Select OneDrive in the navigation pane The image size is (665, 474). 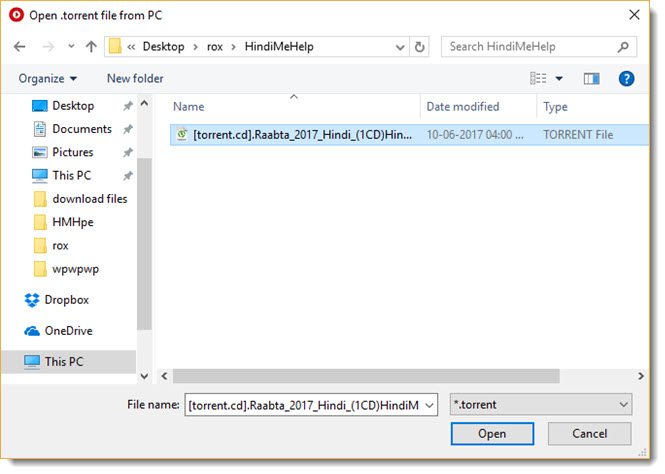click(68, 331)
